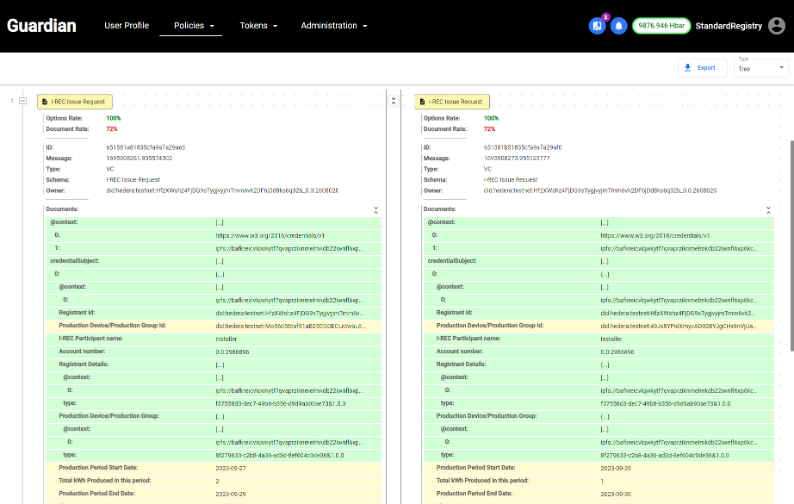Click the StandardRegistry username
794x504 pixels.
coord(729,26)
